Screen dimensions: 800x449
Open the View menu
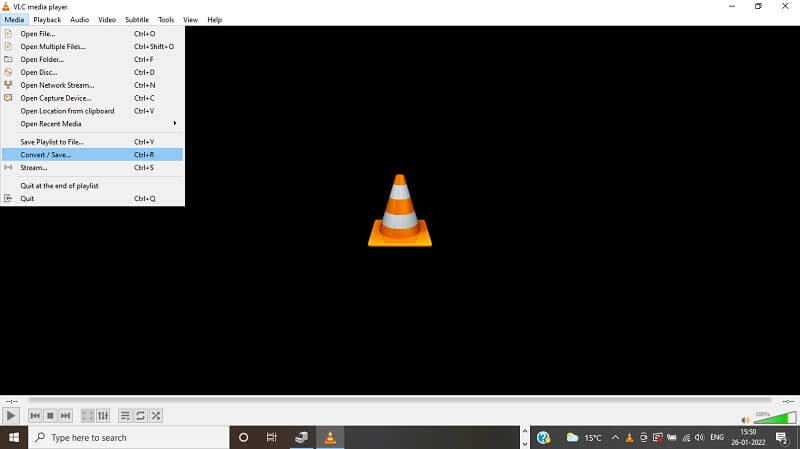190,19
